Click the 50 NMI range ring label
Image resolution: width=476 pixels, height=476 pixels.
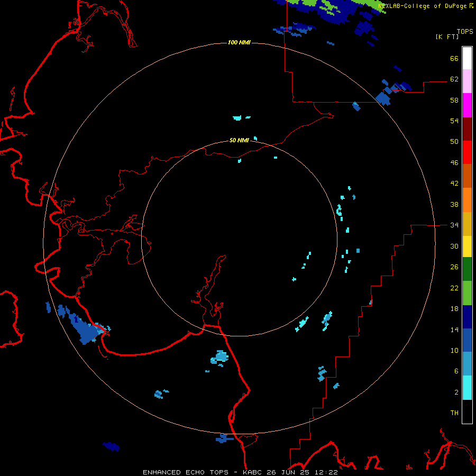pyautogui.click(x=239, y=140)
